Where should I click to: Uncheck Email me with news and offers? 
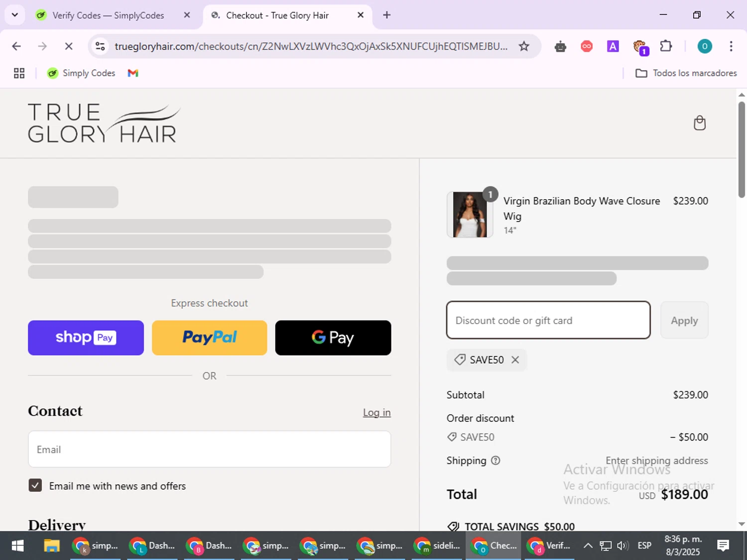coord(35,485)
